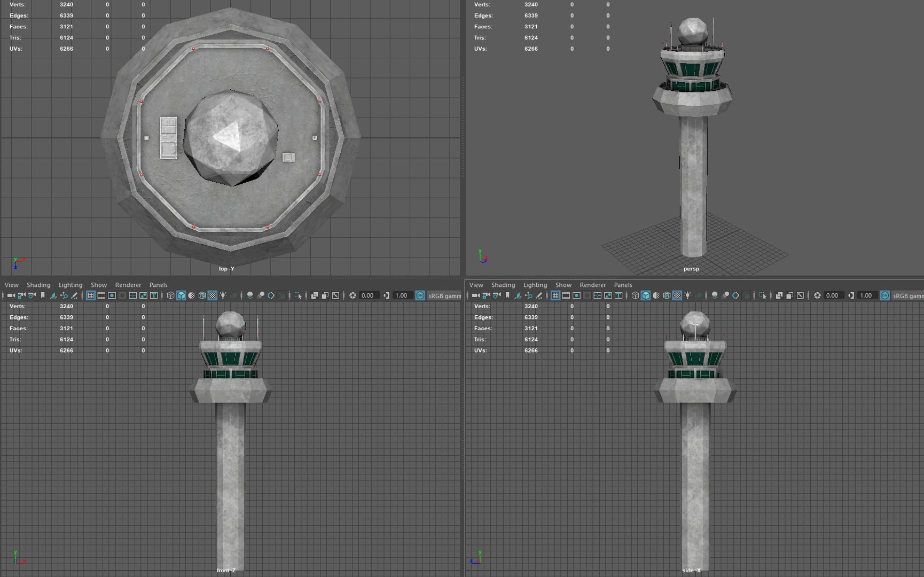Screen dimensions: 924x577
Task: Switch to Wireframe shading in front view toolbar
Action: point(170,295)
